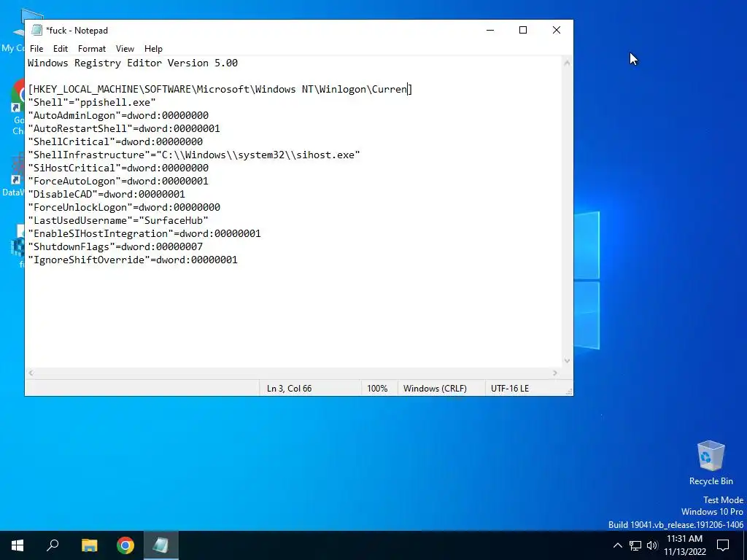Screen dimensions: 747x560
Task: Click the "ShellCritical" line
Action: [x=115, y=141]
